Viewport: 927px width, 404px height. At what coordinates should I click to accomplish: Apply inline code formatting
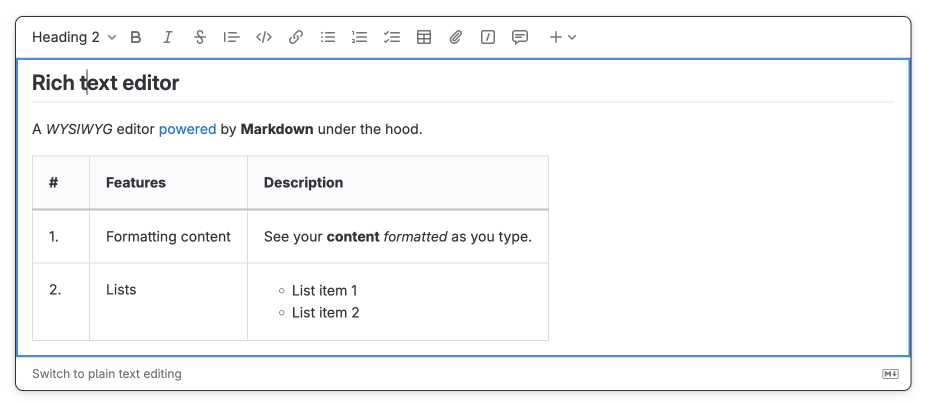pyautogui.click(x=264, y=38)
